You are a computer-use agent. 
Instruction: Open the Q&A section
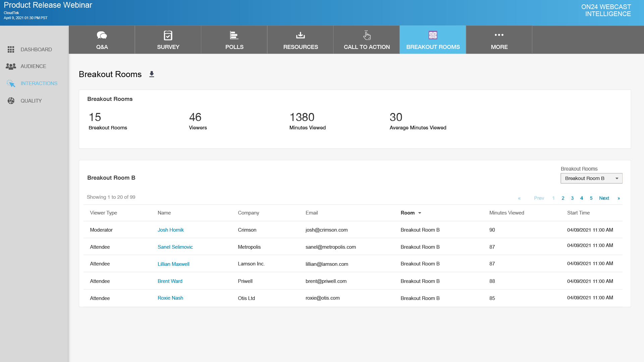(102, 40)
